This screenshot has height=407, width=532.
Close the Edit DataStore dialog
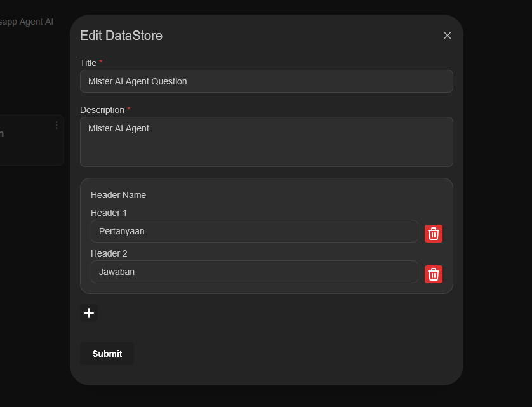(447, 36)
